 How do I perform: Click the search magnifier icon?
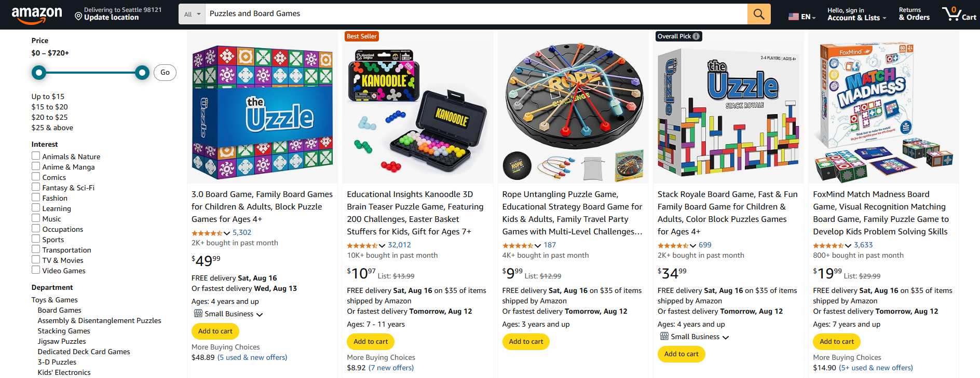tap(758, 14)
